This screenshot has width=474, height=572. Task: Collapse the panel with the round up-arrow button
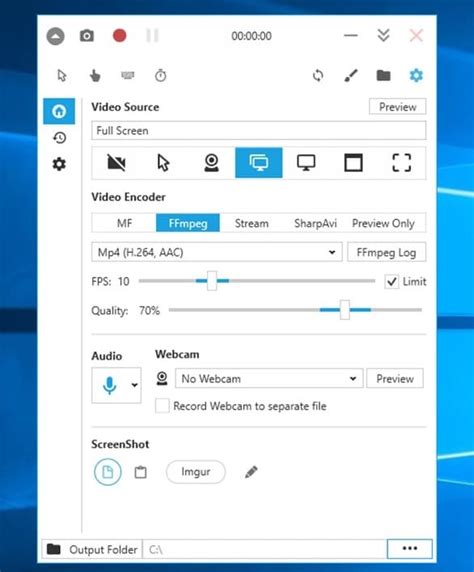pos(55,36)
